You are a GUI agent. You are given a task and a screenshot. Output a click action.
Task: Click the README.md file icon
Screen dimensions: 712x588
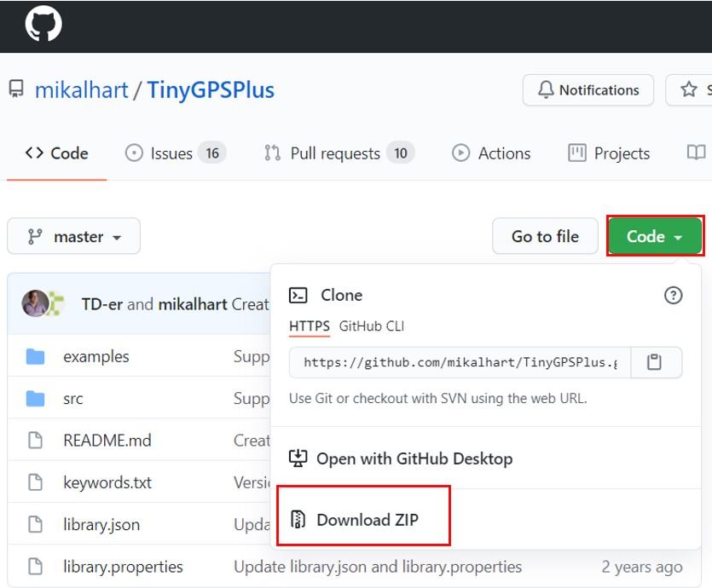pyautogui.click(x=36, y=440)
